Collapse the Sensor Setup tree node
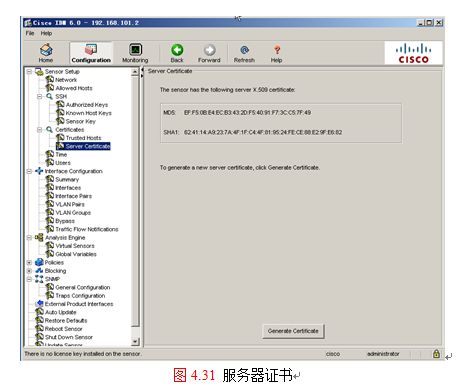469x387 pixels. 29,71
